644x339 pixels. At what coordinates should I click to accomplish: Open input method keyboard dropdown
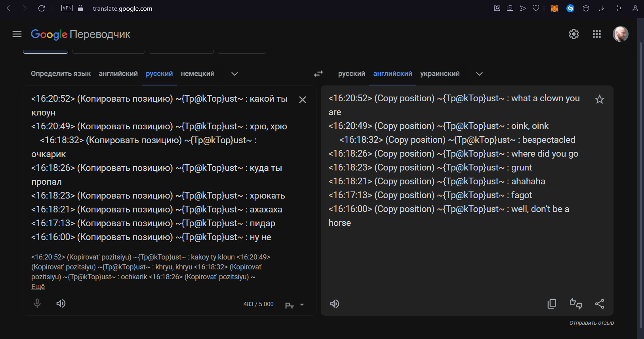pyautogui.click(x=302, y=305)
